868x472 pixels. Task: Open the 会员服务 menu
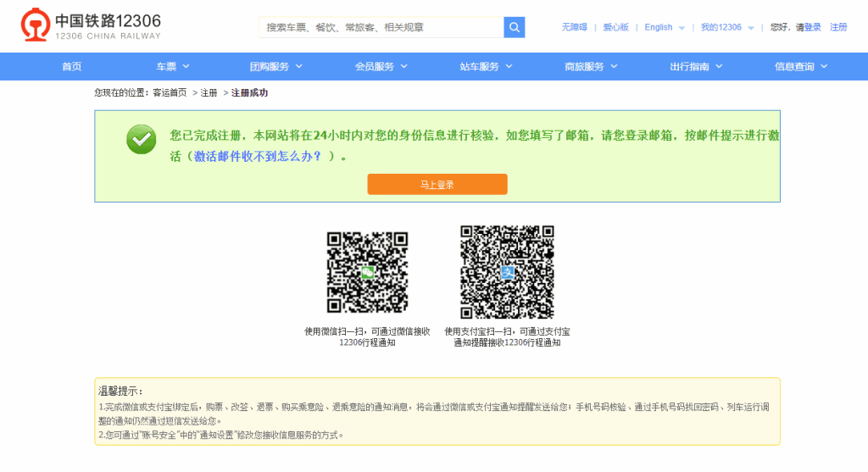click(x=381, y=66)
